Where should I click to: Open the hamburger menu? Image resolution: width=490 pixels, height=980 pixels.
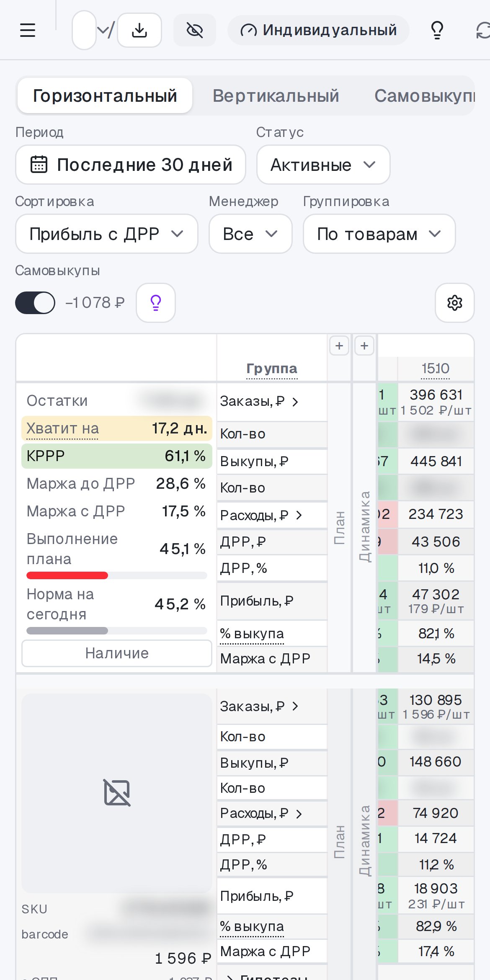click(x=28, y=30)
